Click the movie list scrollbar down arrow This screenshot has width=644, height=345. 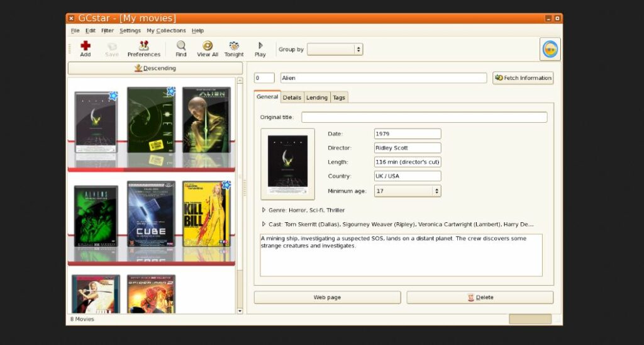pyautogui.click(x=240, y=311)
